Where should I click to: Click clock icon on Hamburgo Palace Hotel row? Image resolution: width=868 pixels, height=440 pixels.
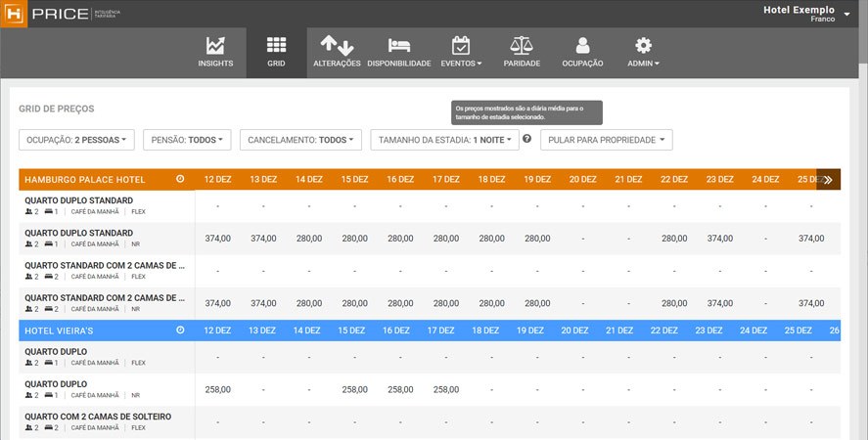[x=180, y=180]
